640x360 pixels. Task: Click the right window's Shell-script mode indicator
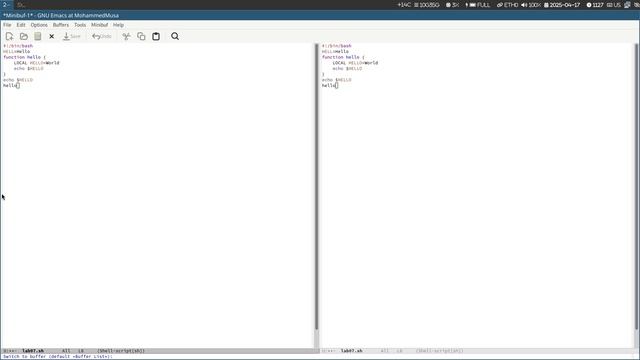tap(440, 351)
